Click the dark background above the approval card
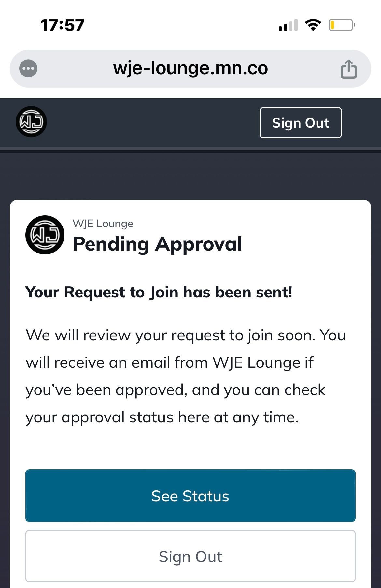Viewport: 381px width, 588px height. point(190,176)
